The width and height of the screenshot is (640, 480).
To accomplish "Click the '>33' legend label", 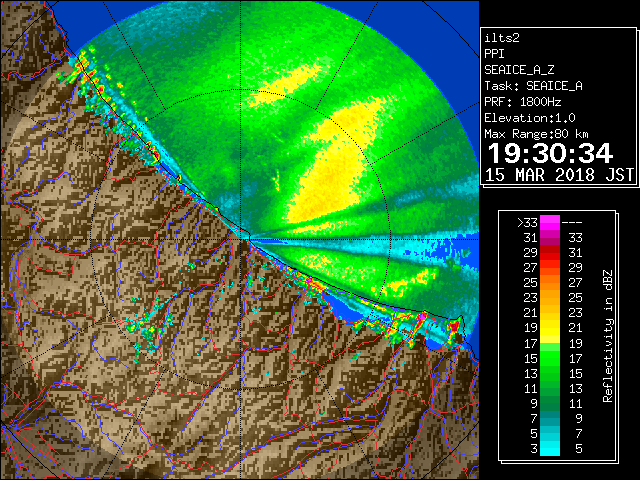I will tap(527, 223).
